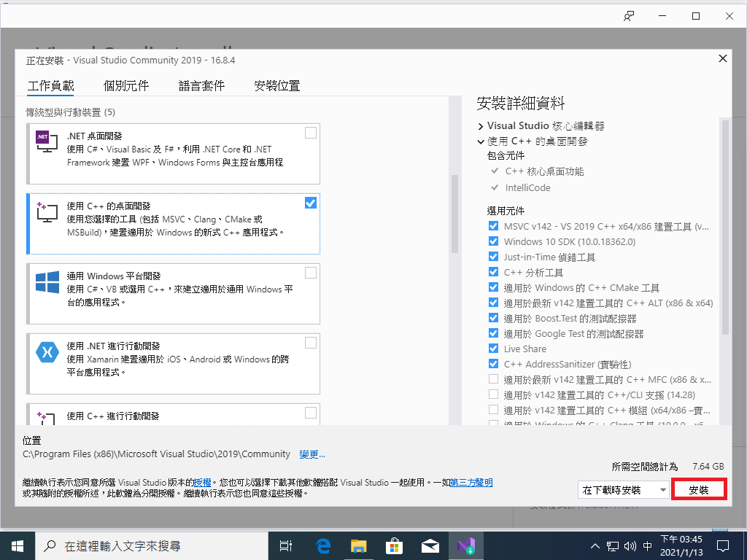Check the .NET 桌面開發 workload checkbox
The height and width of the screenshot is (560, 747).
coord(311,133)
